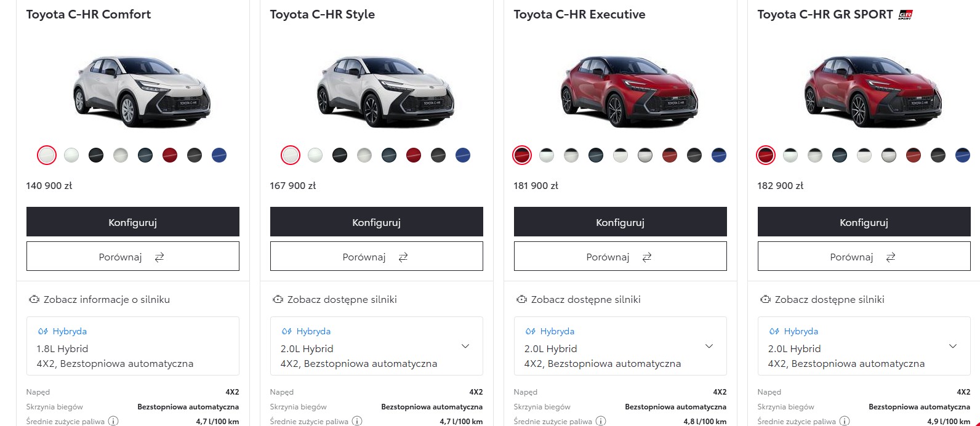Select the red paint swatch for Toyota C-HR Comfort
Viewport: 980px width, 426px height.
point(170,155)
